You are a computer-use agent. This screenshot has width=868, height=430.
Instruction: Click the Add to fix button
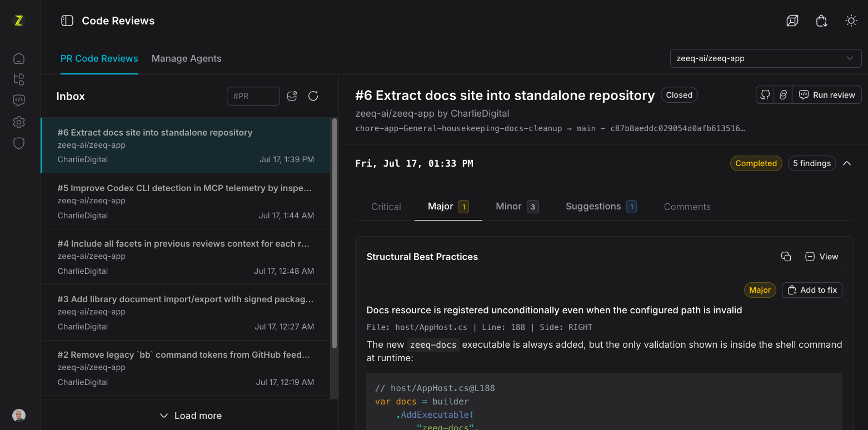812,290
